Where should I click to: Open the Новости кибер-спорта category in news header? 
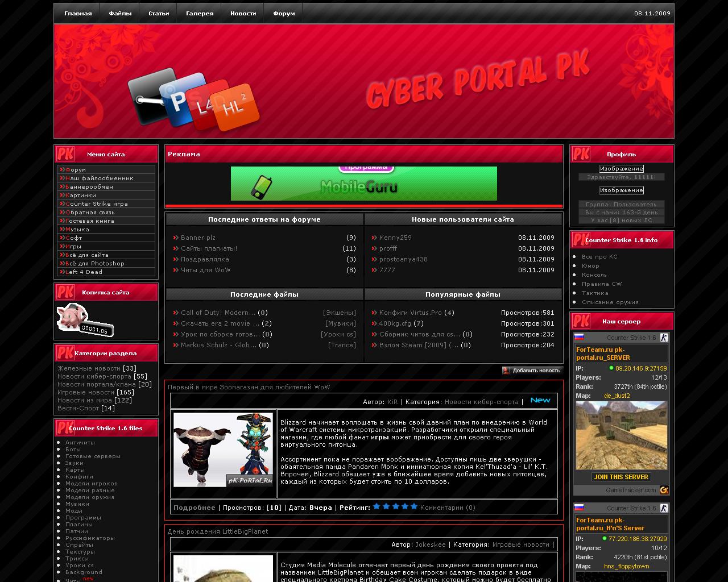click(482, 402)
